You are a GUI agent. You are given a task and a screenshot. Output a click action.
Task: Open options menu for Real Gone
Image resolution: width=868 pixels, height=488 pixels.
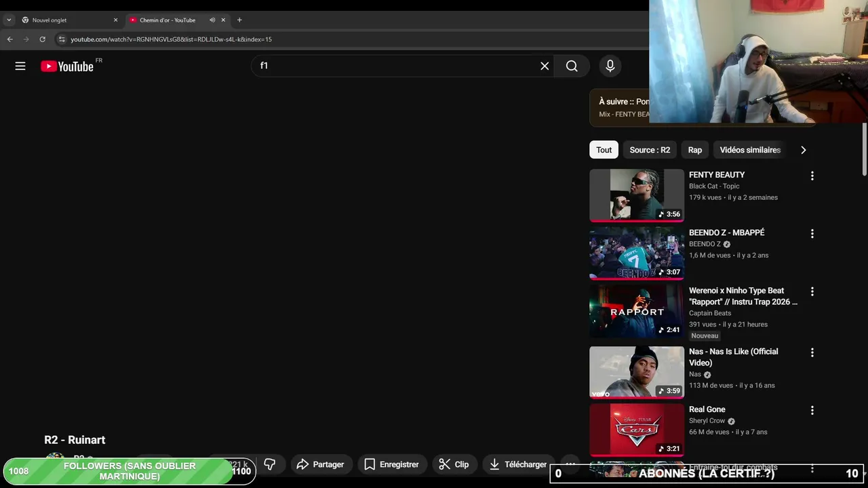pyautogui.click(x=812, y=410)
